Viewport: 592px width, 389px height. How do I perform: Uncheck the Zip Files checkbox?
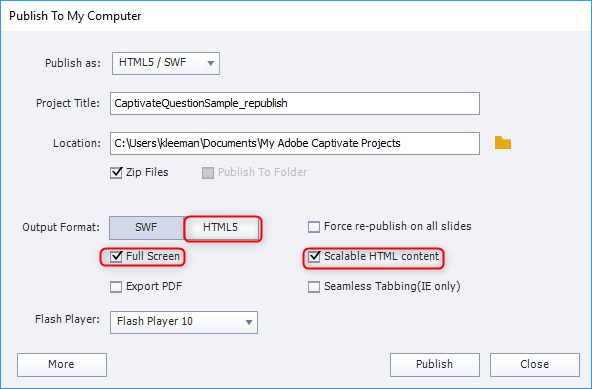pyautogui.click(x=116, y=173)
